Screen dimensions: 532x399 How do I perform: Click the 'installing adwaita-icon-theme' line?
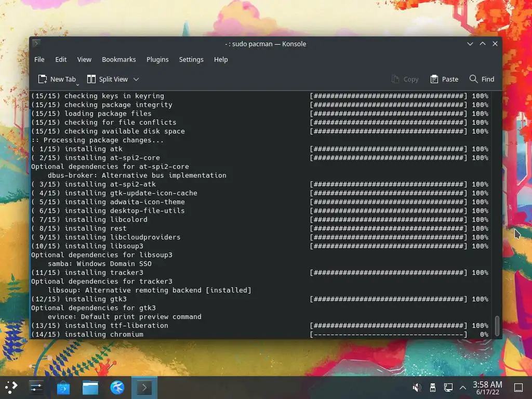pyautogui.click(x=108, y=202)
